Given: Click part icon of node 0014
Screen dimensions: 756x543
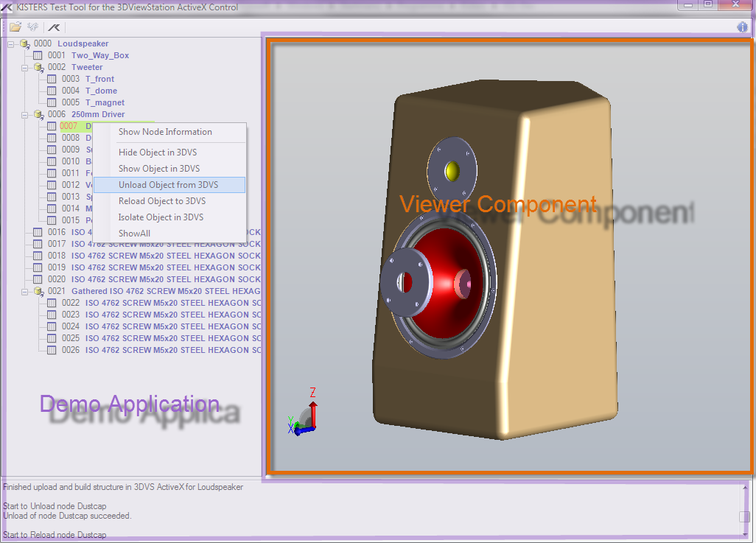Looking at the screenshot, I should (52, 209).
